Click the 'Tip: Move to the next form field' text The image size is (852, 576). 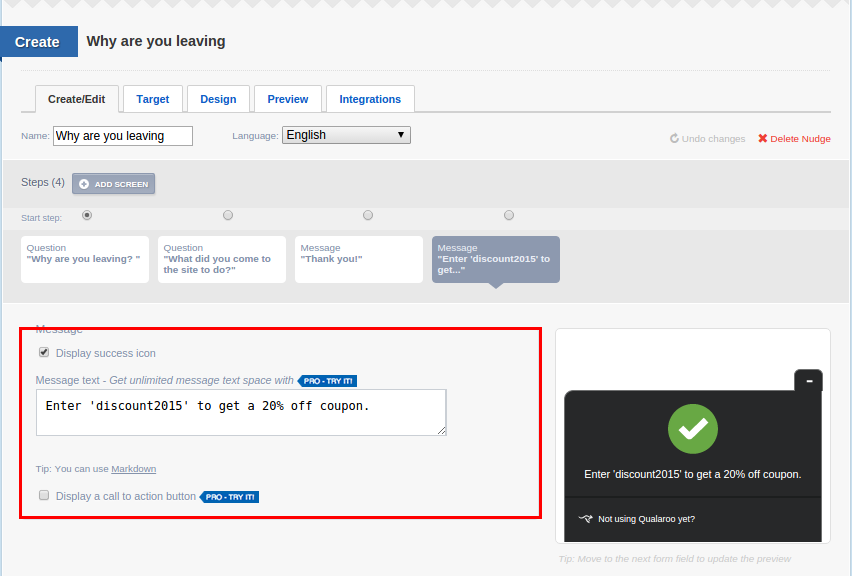click(675, 559)
